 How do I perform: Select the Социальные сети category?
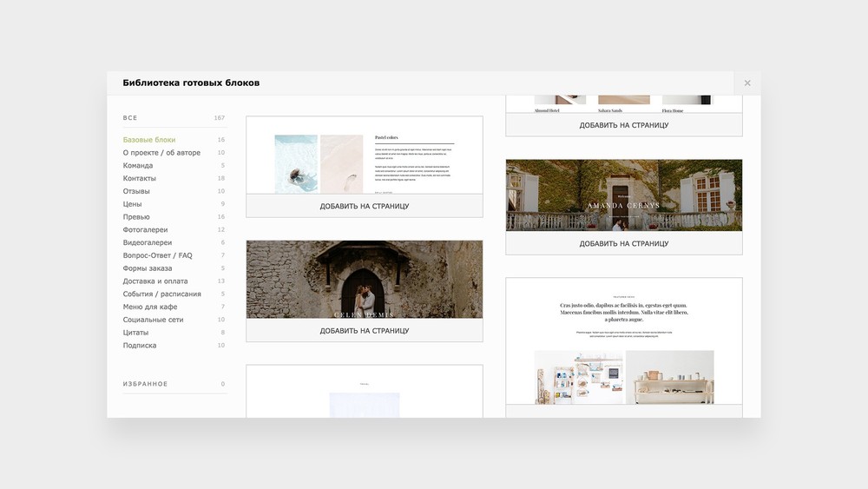(x=154, y=320)
